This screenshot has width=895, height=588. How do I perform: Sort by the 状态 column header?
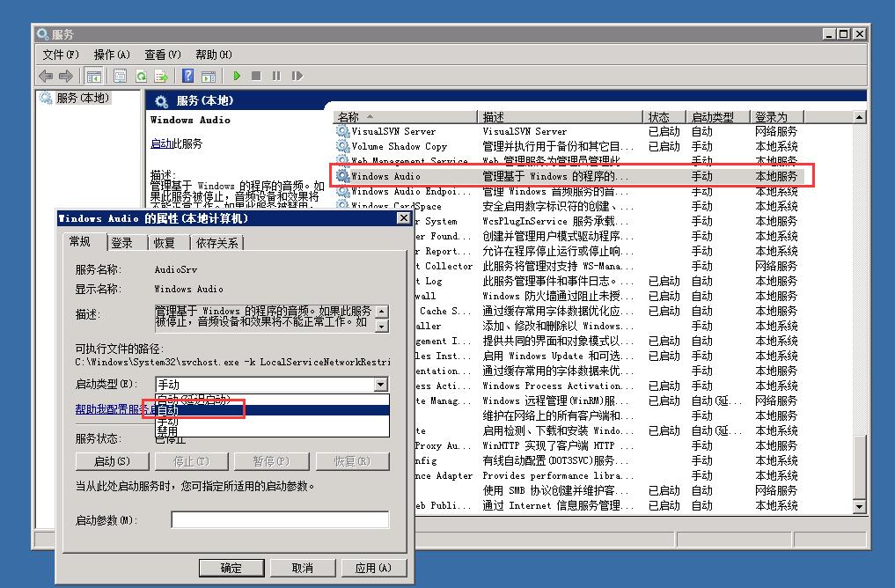tap(664, 117)
